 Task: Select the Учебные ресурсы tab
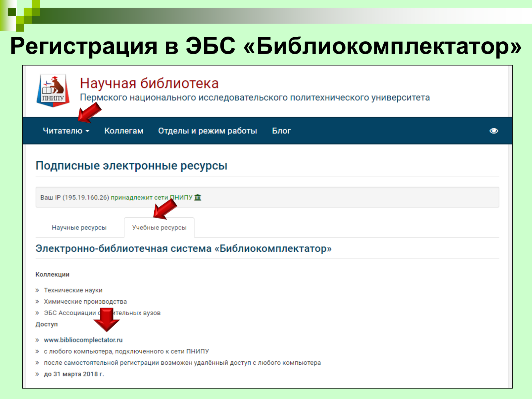click(x=159, y=227)
